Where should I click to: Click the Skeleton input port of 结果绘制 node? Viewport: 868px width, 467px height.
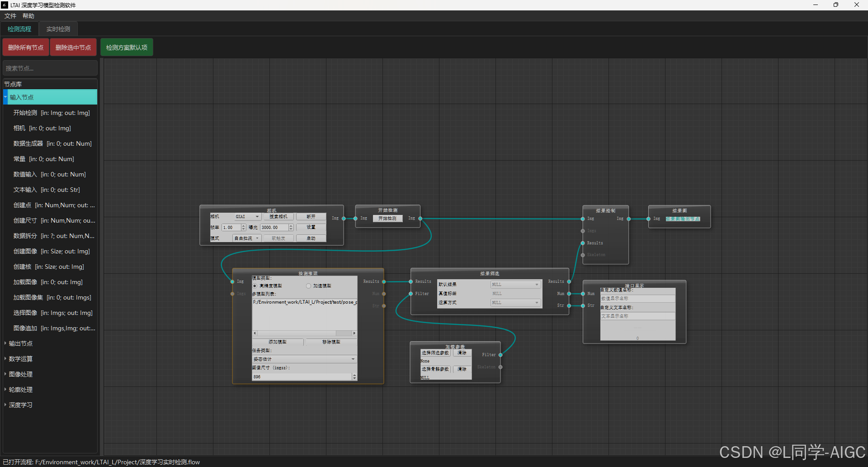click(x=583, y=255)
